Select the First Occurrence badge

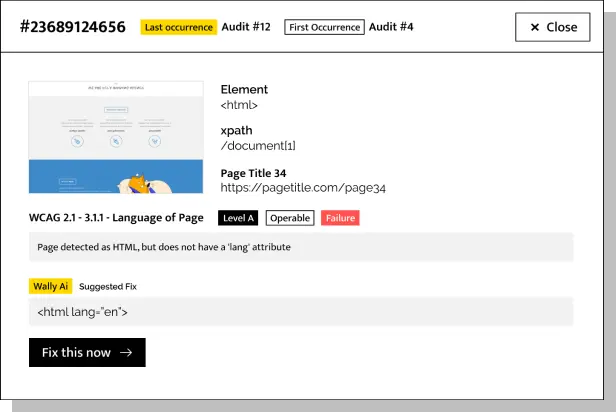pos(324,27)
